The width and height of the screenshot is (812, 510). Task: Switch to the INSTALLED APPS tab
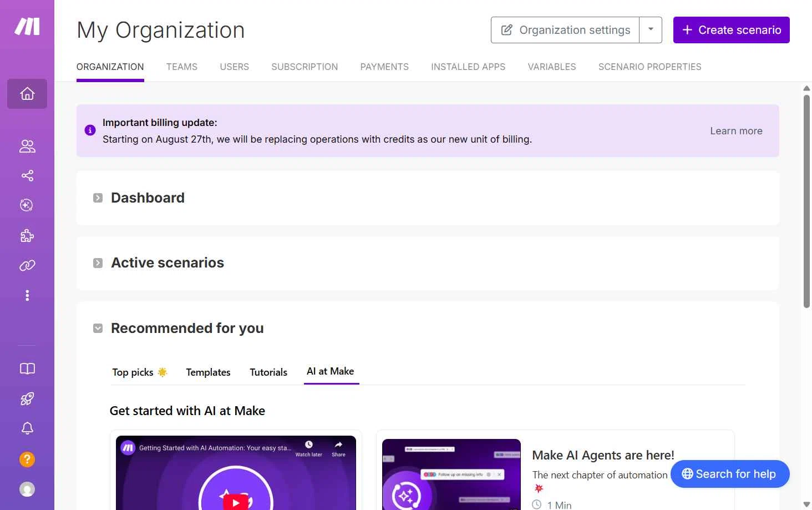click(x=468, y=67)
